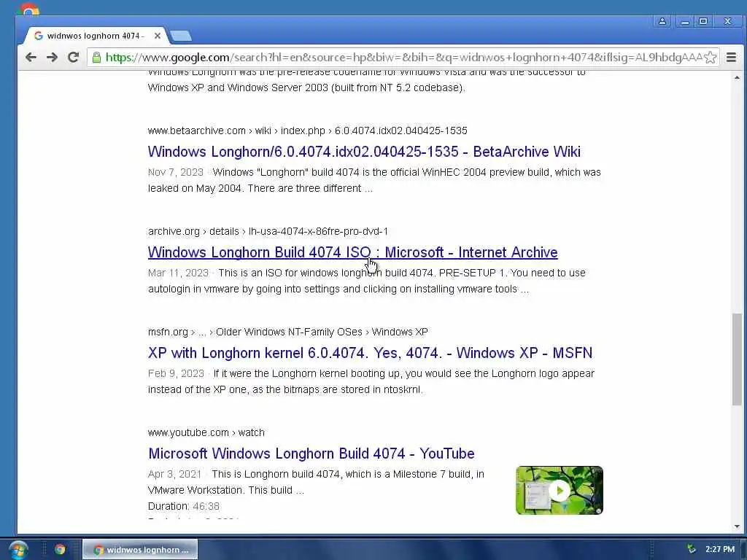Open the Chrome user profile button
The height and width of the screenshot is (560, 747).
[662, 21]
